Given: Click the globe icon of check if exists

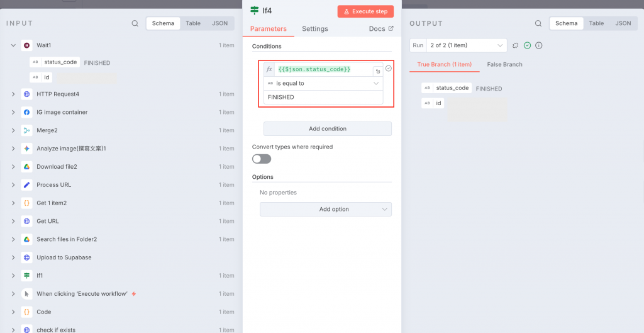Looking at the screenshot, I should 26,330.
